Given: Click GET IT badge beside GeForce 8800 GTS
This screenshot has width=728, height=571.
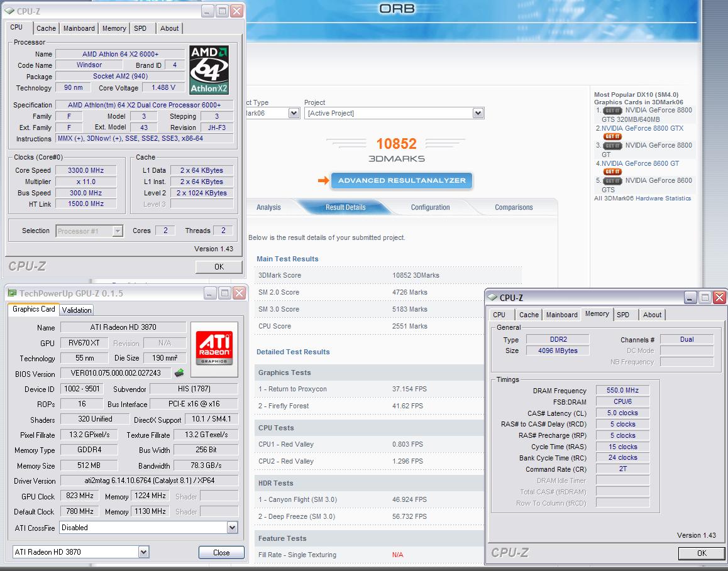Looking at the screenshot, I should 612,111.
